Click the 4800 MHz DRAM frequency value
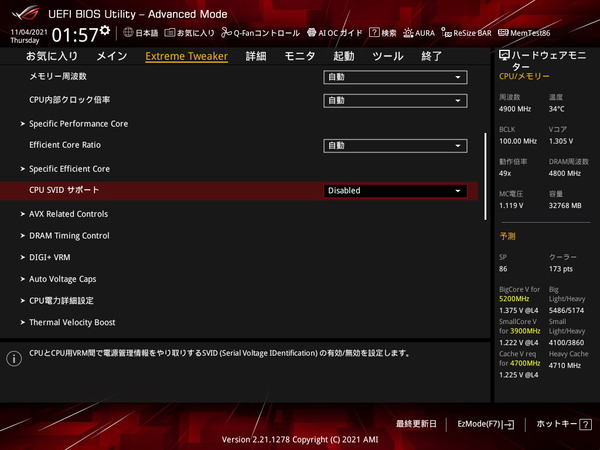 pos(565,173)
